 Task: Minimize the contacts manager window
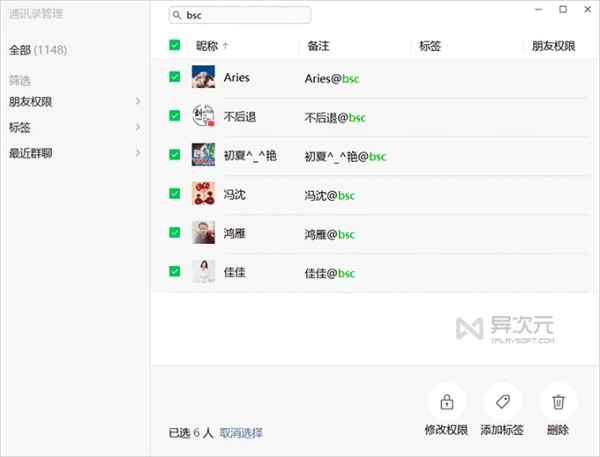click(539, 9)
